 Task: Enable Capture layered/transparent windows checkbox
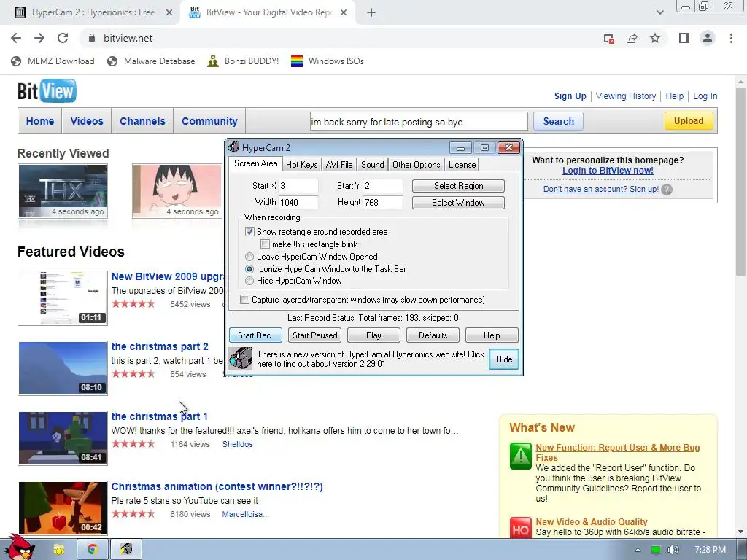245,300
